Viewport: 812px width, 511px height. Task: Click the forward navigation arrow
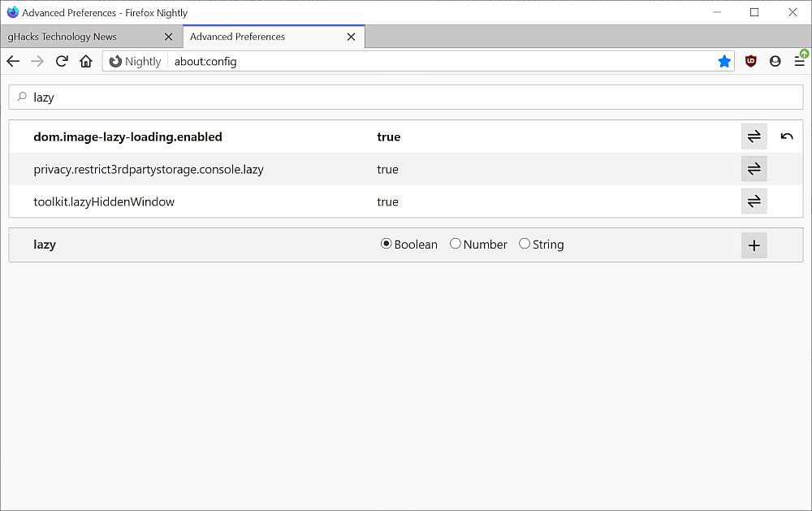[x=37, y=61]
